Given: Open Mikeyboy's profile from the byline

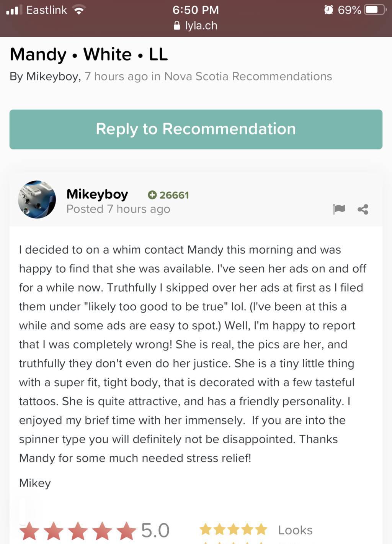Looking at the screenshot, I should [52, 77].
